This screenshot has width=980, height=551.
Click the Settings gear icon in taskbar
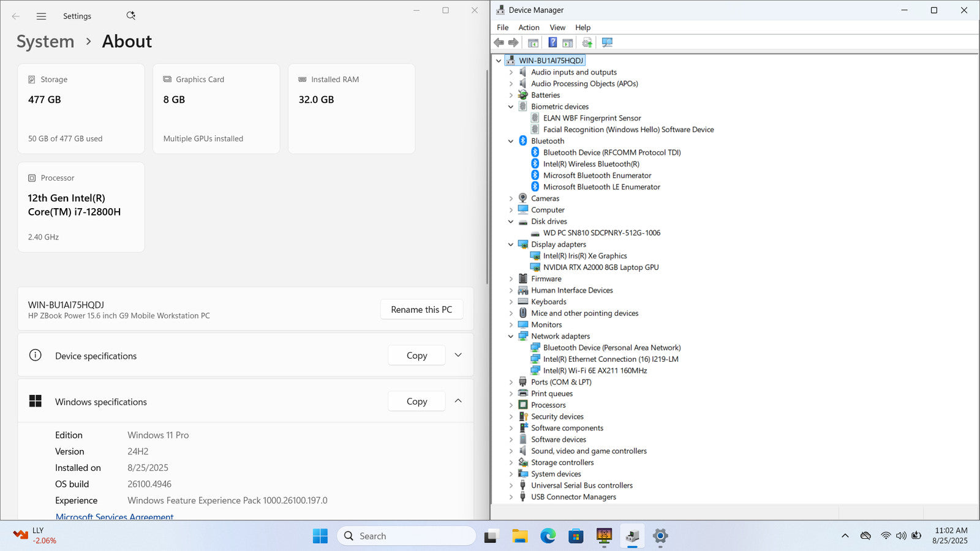(660, 536)
